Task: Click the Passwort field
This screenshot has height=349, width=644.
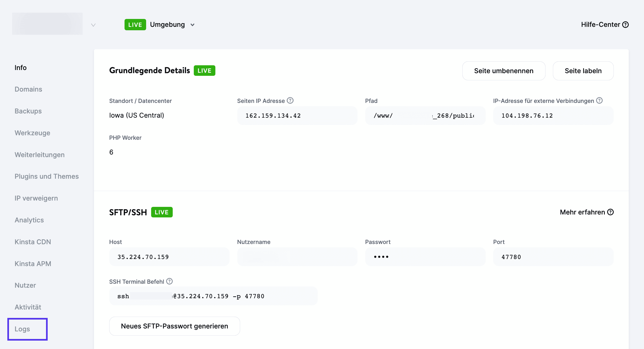Action: tap(425, 257)
